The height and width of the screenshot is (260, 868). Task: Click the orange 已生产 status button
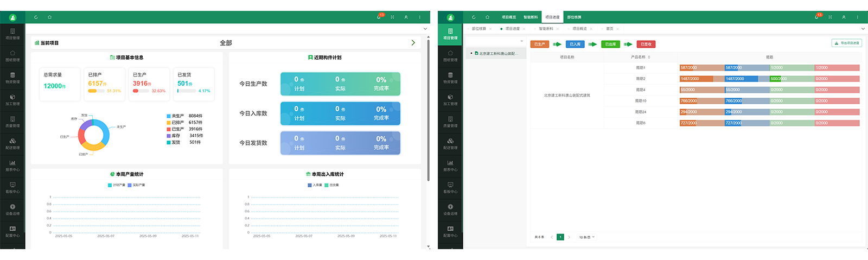tap(539, 44)
